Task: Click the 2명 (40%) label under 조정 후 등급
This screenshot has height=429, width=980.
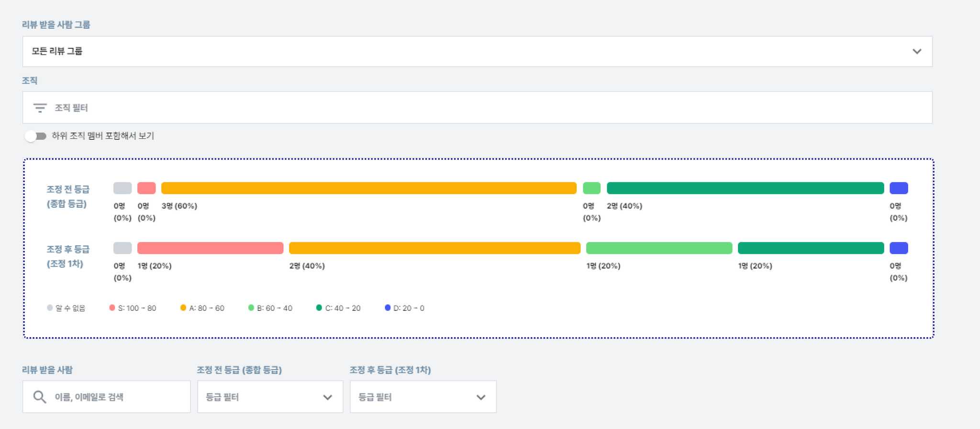Action: (x=307, y=266)
